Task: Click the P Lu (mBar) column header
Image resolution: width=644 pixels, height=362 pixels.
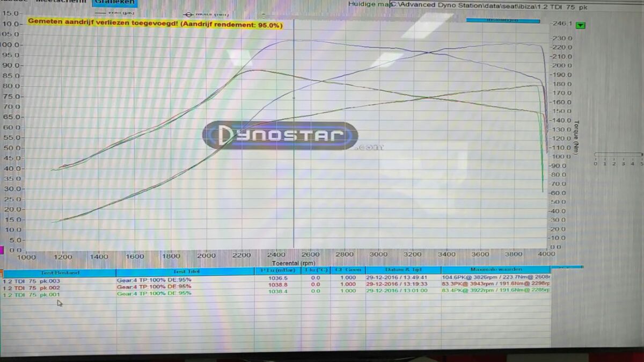Action: pos(277,270)
